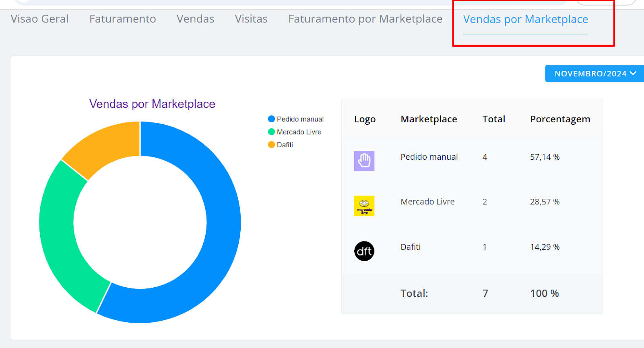Toggle Mercado Livre legend entry
The image size is (644, 348).
coord(295,132)
